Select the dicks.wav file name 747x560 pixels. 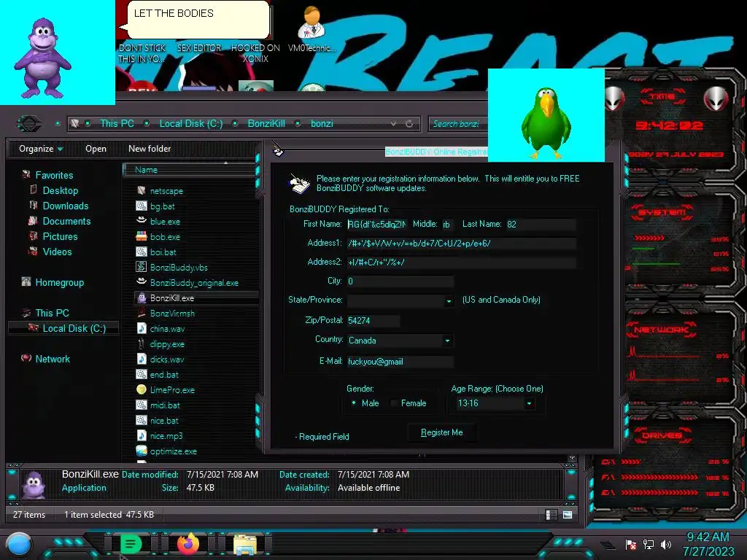(x=167, y=359)
